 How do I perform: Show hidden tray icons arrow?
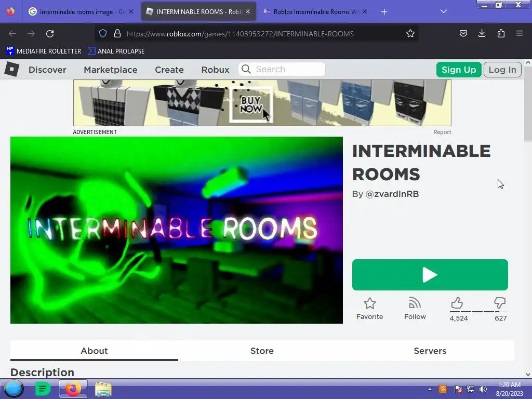430,389
